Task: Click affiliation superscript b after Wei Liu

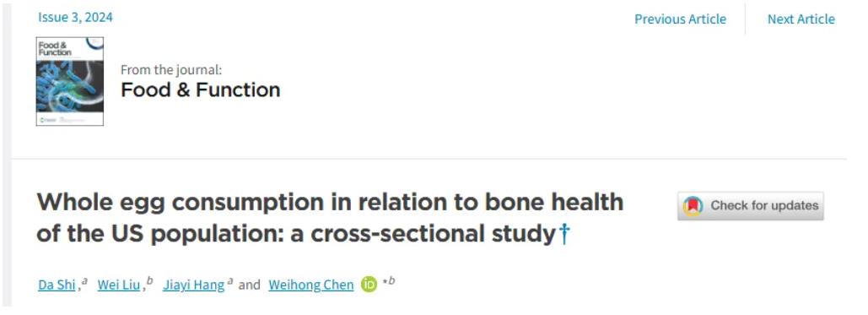Action: pyautogui.click(x=150, y=281)
